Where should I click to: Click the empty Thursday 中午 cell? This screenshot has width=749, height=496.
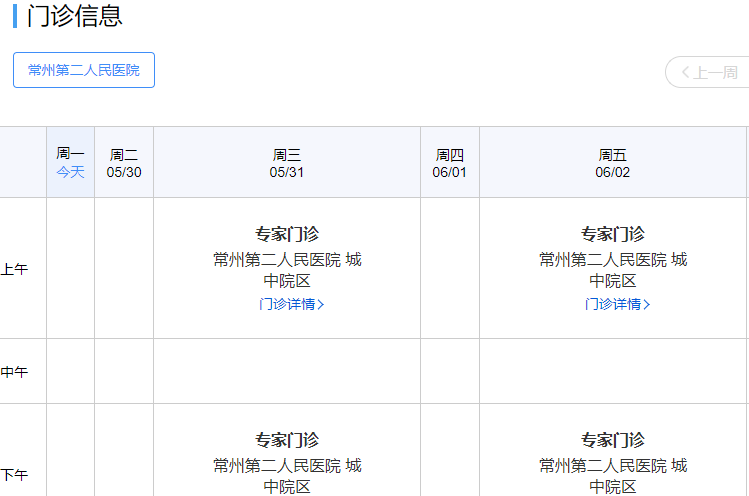pyautogui.click(x=449, y=371)
